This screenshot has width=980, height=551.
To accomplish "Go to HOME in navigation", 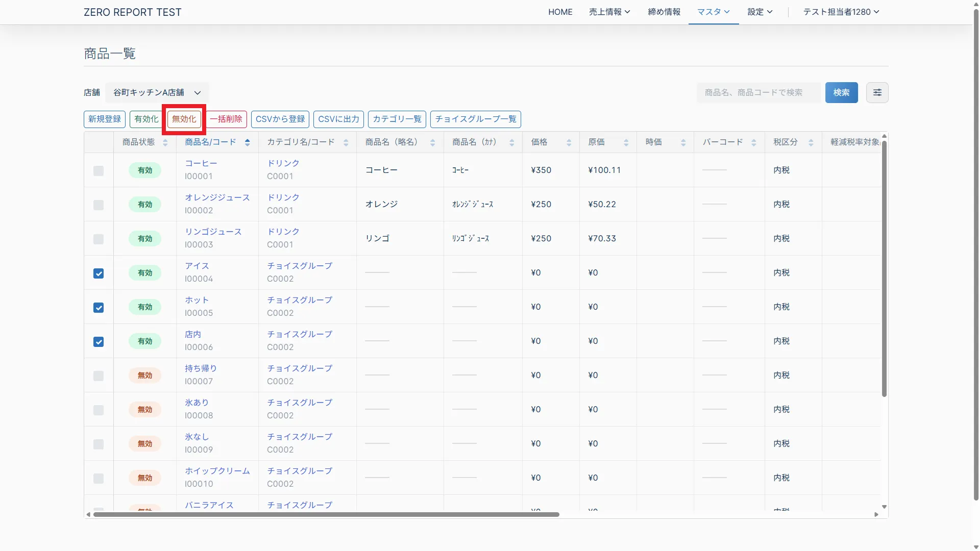I will coord(560,12).
